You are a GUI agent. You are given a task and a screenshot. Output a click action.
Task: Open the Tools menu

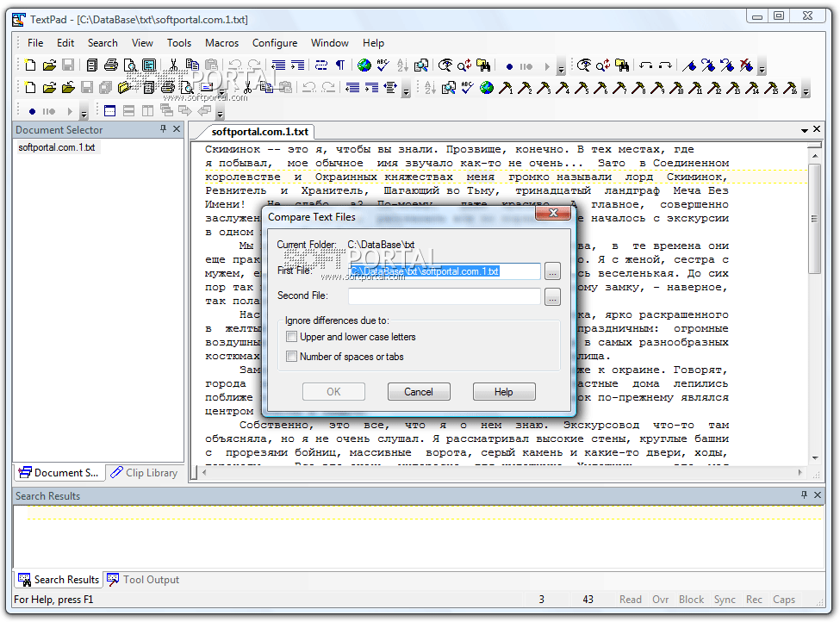point(179,43)
